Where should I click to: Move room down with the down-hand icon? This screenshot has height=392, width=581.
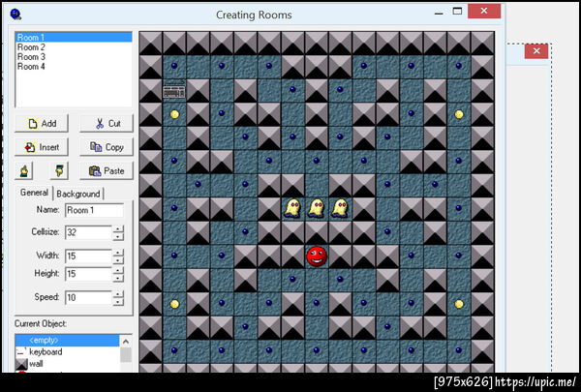[59, 170]
